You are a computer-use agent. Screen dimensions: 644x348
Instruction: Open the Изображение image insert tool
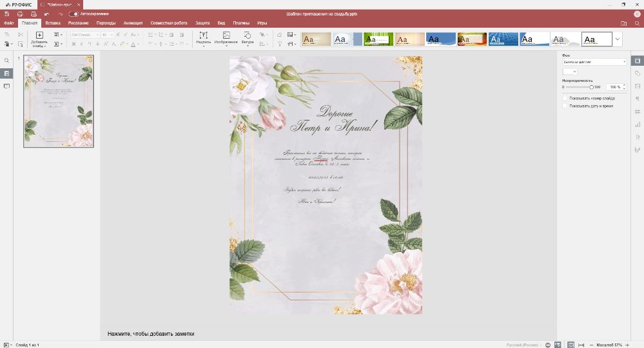[x=226, y=37]
